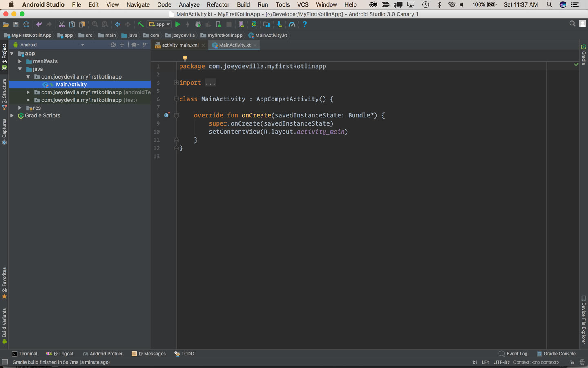This screenshot has width=588, height=368.
Task: Toggle the Gradle tool window on right
Action: [x=584, y=55]
